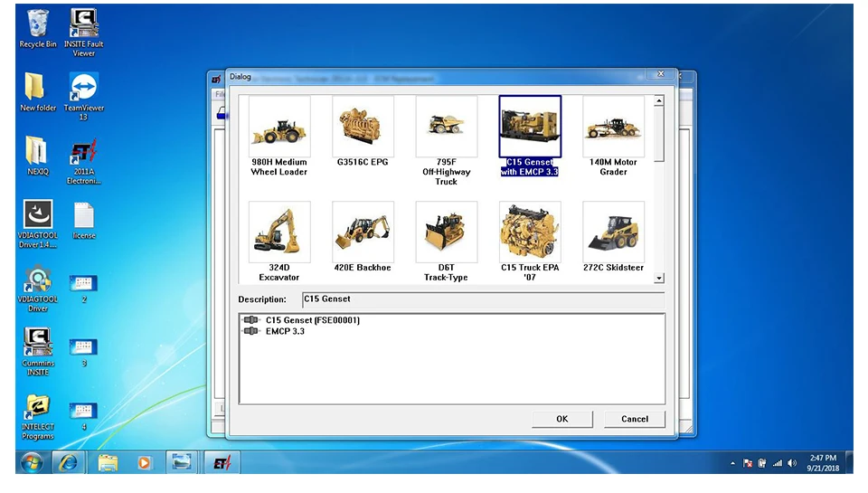The height and width of the screenshot is (493, 868).
Task: Open the desktop file named 3
Action: [x=83, y=353]
